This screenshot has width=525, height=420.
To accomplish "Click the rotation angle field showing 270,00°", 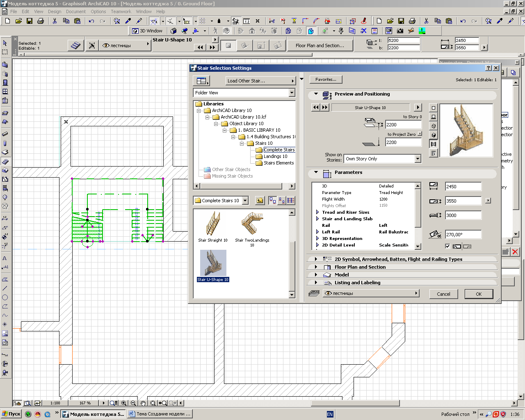I will pos(463,235).
